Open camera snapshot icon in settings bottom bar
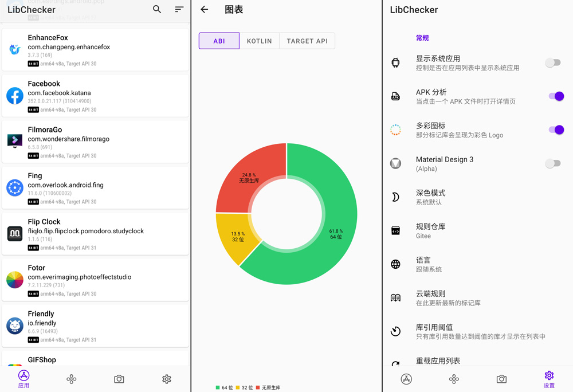This screenshot has height=392, width=573. click(501, 379)
